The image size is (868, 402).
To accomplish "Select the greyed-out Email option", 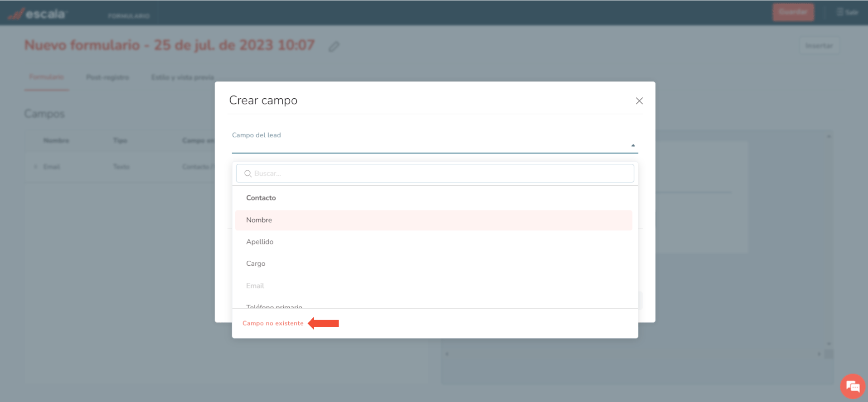I will coord(255,286).
